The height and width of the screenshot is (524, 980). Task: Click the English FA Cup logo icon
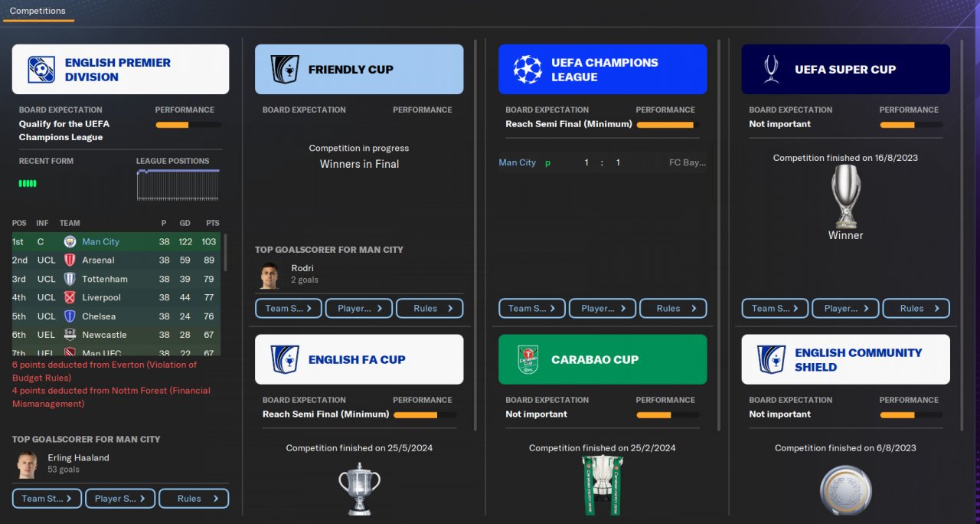pos(284,359)
